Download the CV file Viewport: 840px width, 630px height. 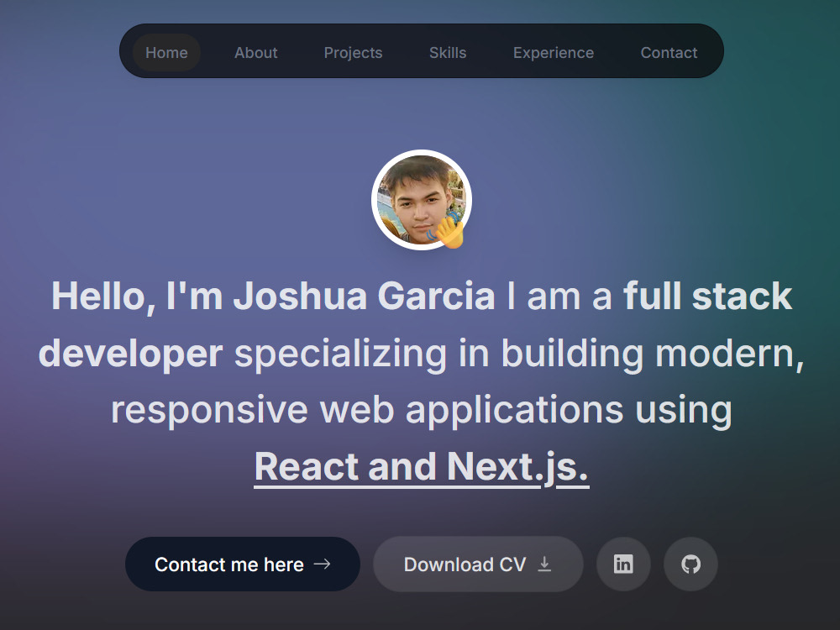(478, 564)
